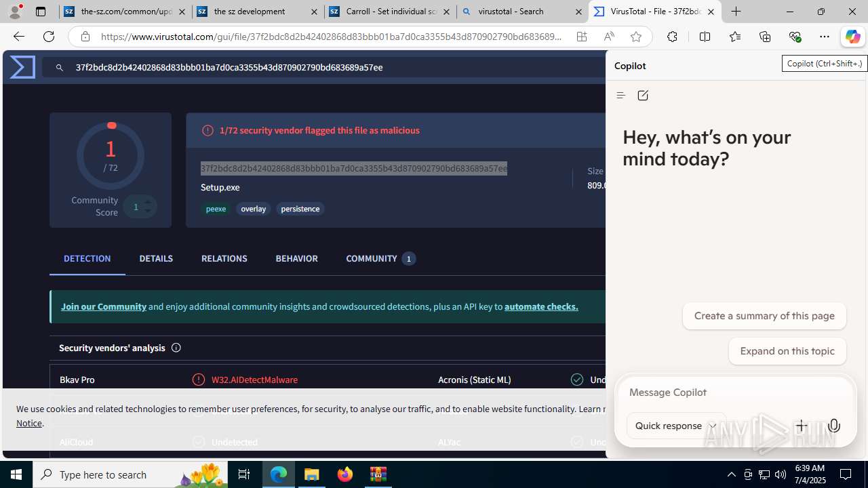Click the Bkav Pro vendor name

click(x=77, y=380)
